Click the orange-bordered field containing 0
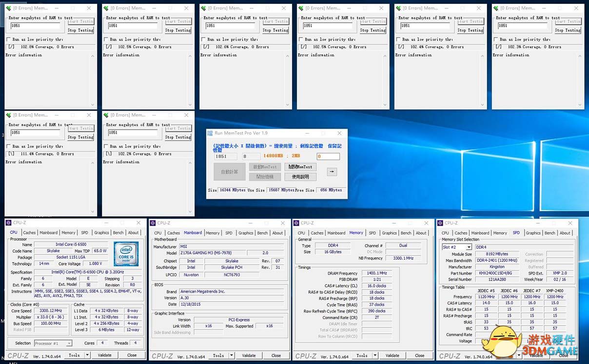This screenshot has width=589, height=364. pos(328,156)
